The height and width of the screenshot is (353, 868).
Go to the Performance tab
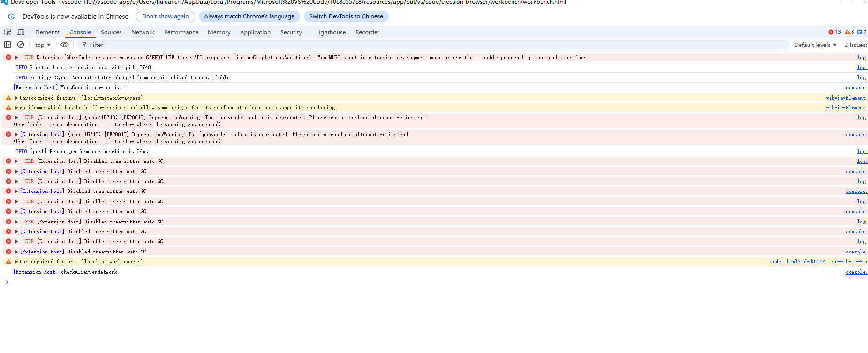[181, 32]
